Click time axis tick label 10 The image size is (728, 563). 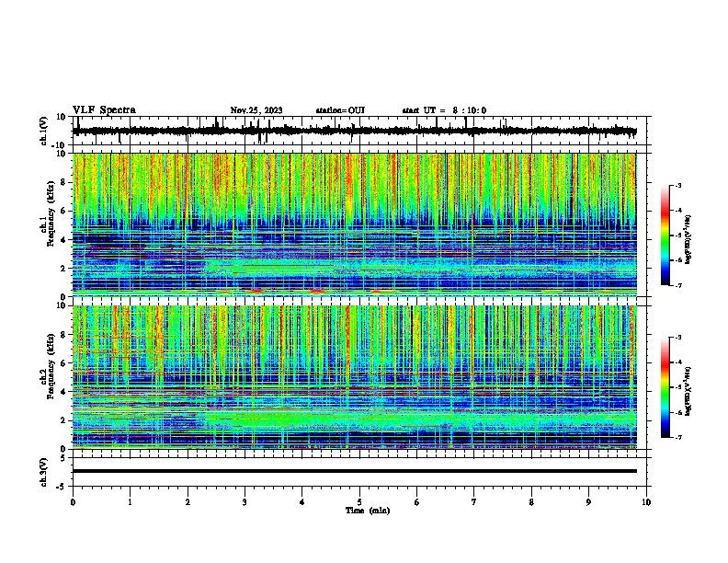[646, 502]
